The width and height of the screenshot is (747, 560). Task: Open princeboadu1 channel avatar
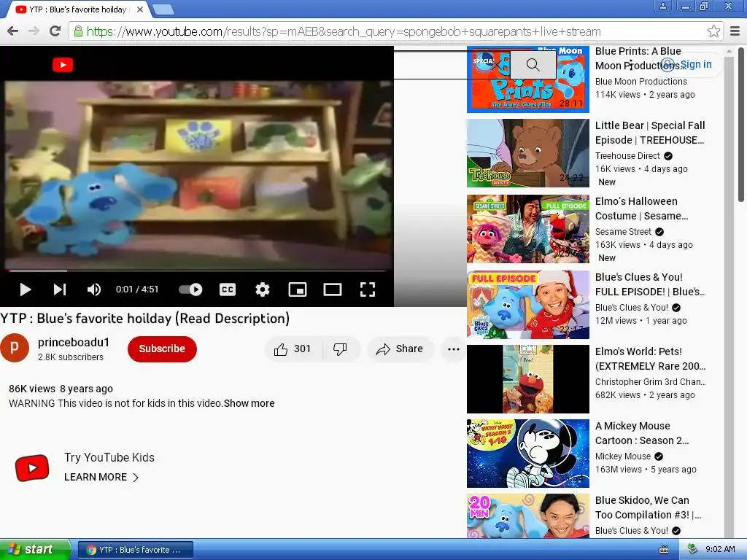[15, 348]
